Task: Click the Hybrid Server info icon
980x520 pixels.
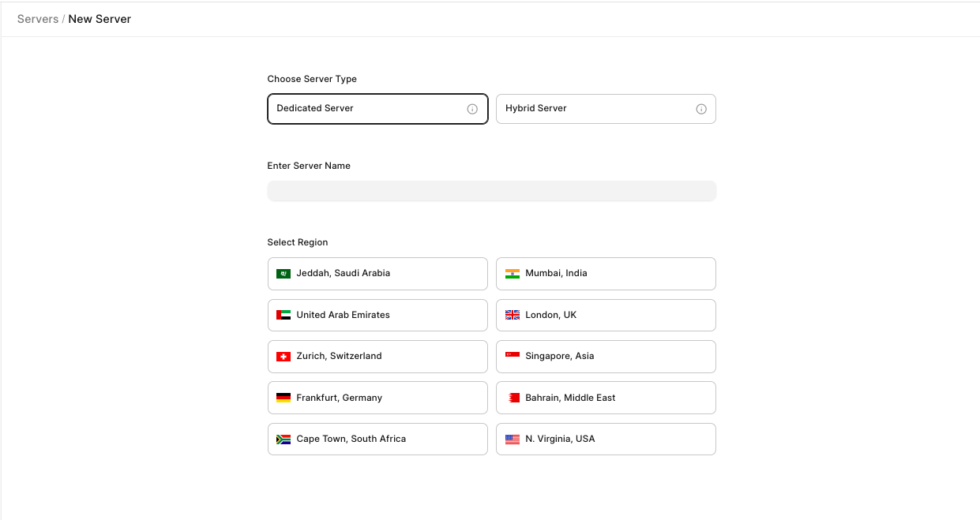Action: [700, 109]
